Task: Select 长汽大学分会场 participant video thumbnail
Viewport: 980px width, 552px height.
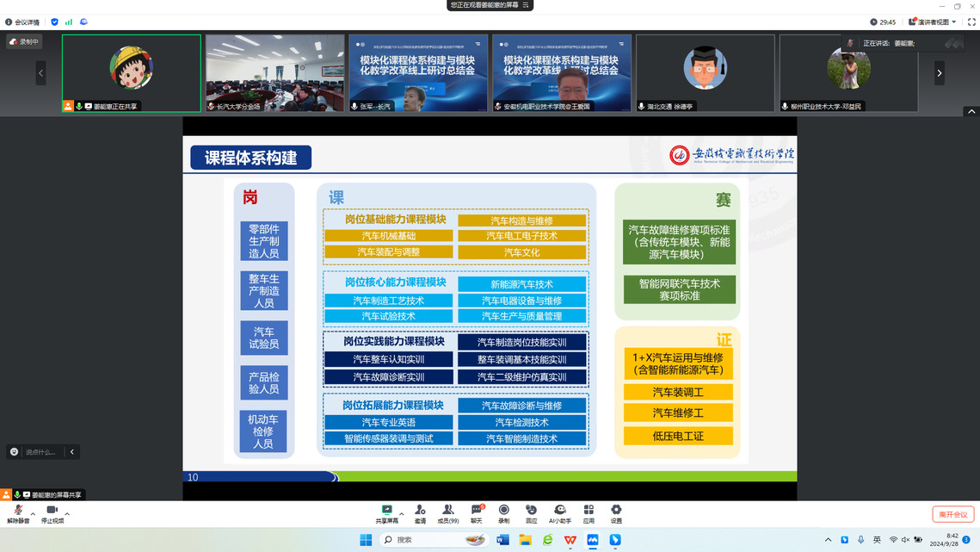Action: (275, 73)
